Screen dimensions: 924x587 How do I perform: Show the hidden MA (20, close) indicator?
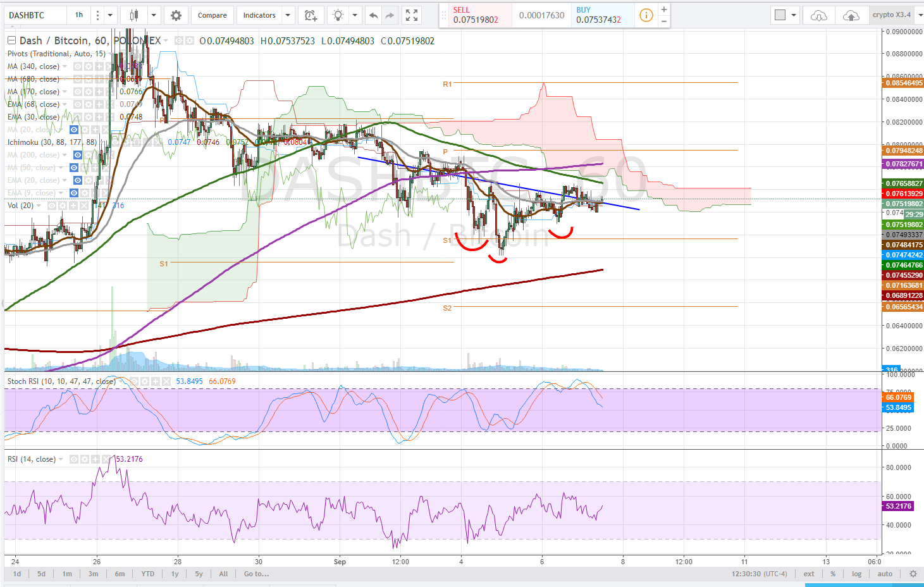(74, 130)
